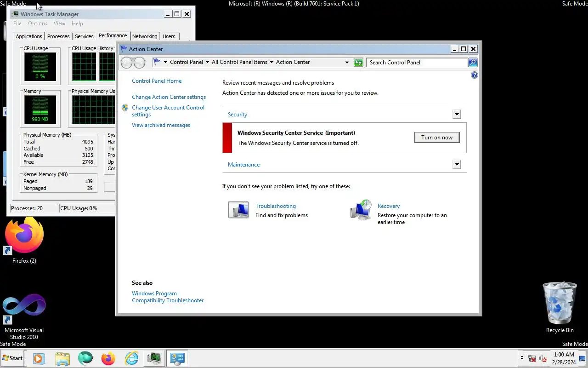Open dropdown after All Control Panel Items breadcrumb
This screenshot has width=588, height=368.
pos(271,62)
